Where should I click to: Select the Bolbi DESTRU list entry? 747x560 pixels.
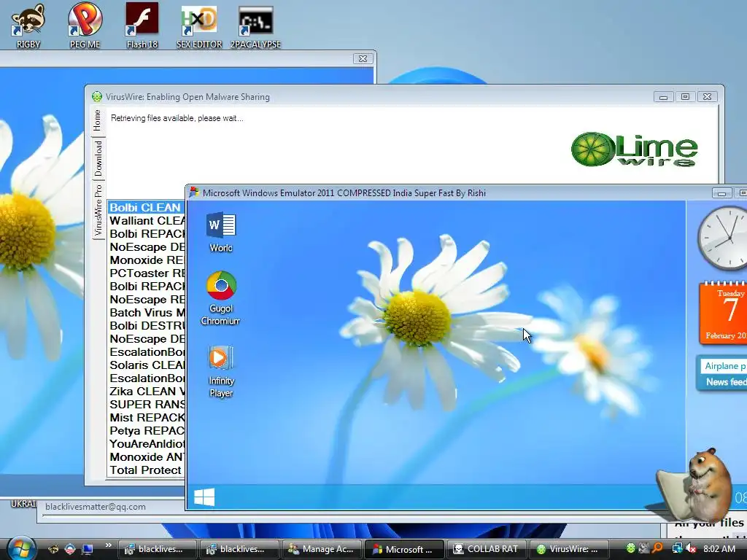pyautogui.click(x=147, y=326)
